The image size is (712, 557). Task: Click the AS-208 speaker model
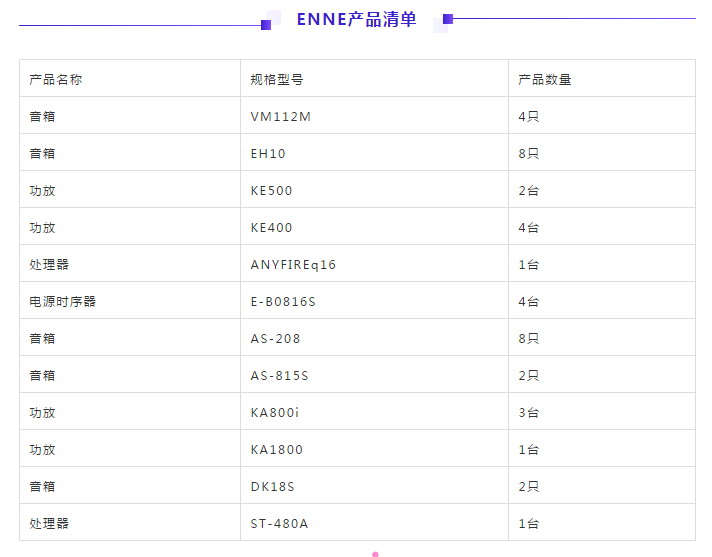275,339
